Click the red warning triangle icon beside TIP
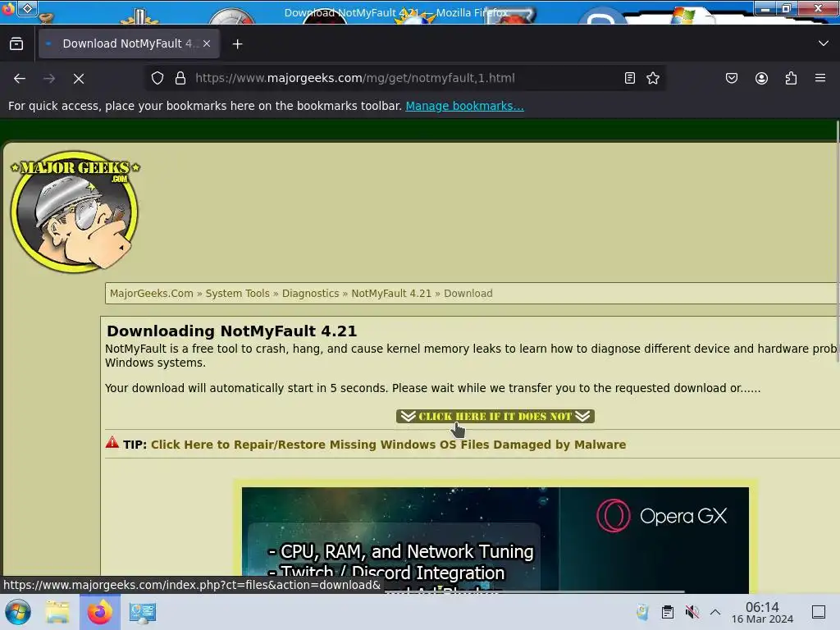The height and width of the screenshot is (630, 840). [x=112, y=442]
